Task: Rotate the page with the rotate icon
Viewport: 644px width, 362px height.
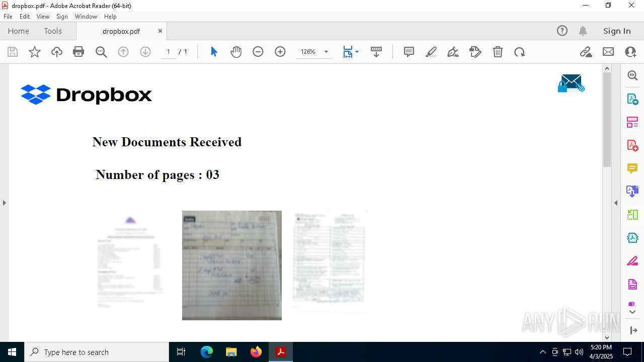Action: (x=520, y=52)
